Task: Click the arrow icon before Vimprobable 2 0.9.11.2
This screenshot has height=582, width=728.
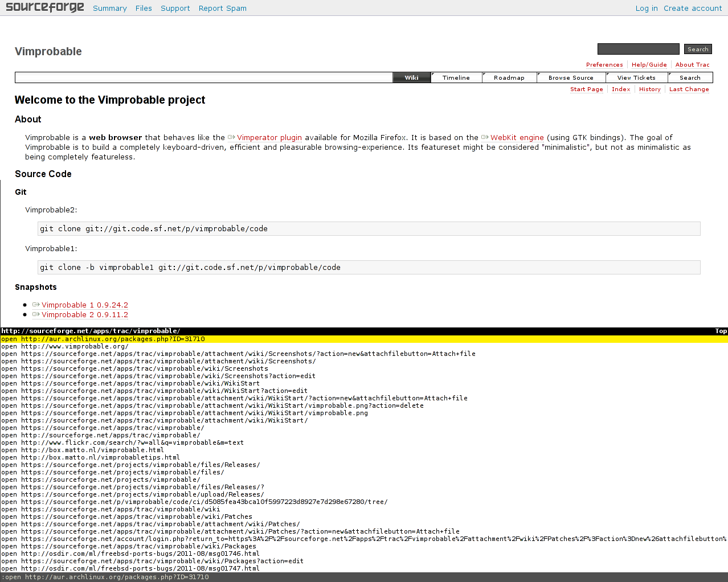Action: 36,314
